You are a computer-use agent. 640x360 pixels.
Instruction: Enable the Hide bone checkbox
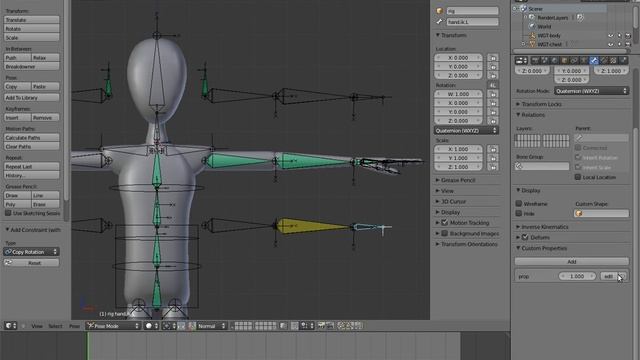(x=518, y=213)
